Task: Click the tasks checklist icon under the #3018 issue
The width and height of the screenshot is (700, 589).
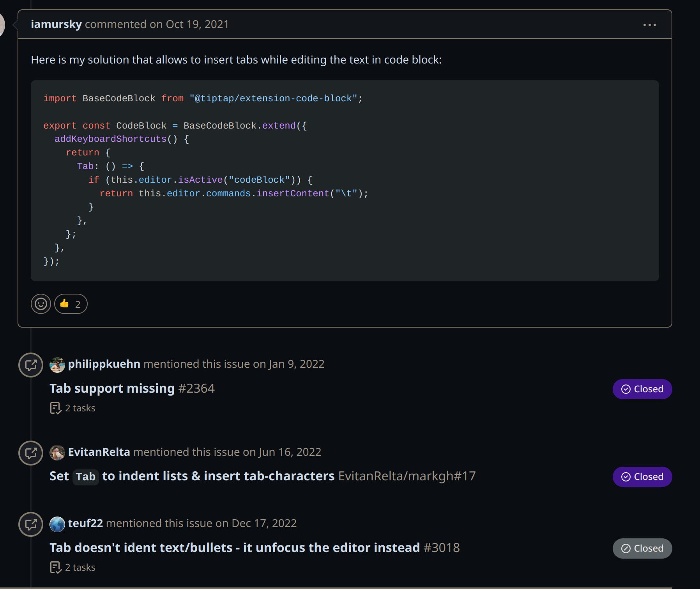Action: 56,567
